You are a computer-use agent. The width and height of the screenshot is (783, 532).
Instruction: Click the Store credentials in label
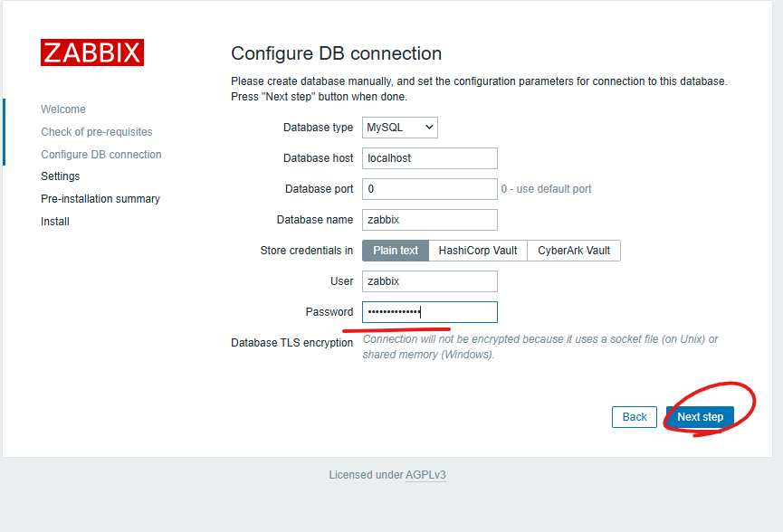[307, 251]
